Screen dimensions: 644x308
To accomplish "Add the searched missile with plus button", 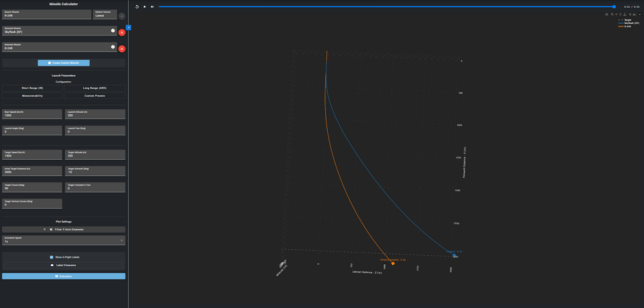I will (x=122, y=16).
